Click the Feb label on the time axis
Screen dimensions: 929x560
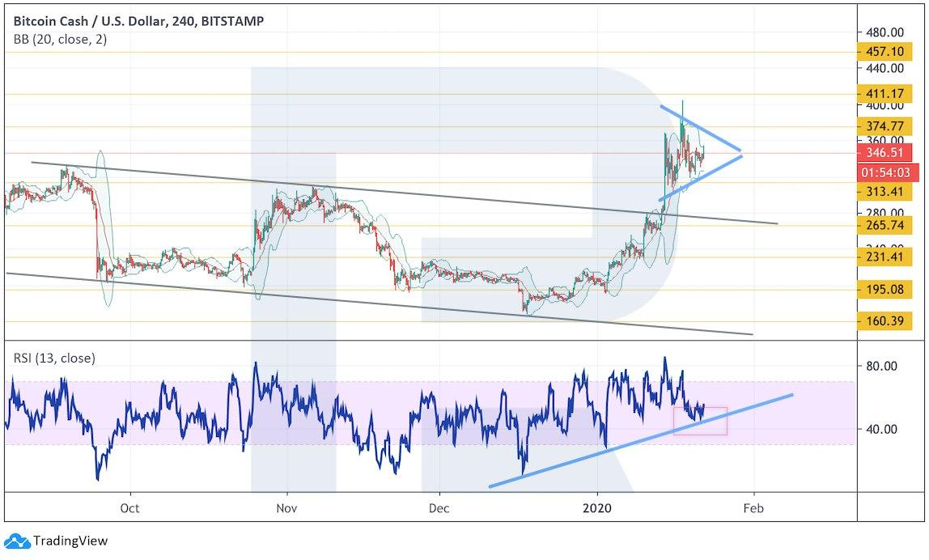click(753, 508)
